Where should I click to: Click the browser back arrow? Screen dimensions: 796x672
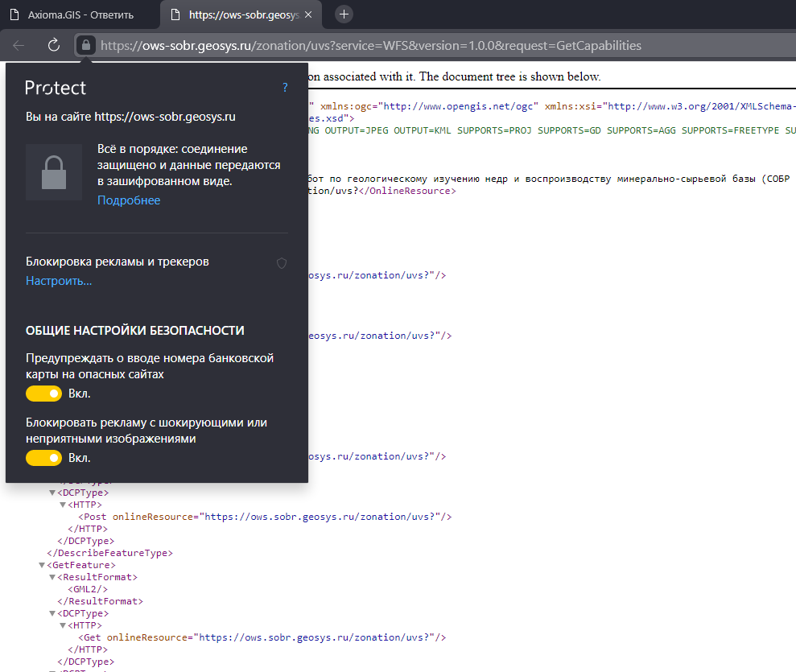pyautogui.click(x=19, y=45)
